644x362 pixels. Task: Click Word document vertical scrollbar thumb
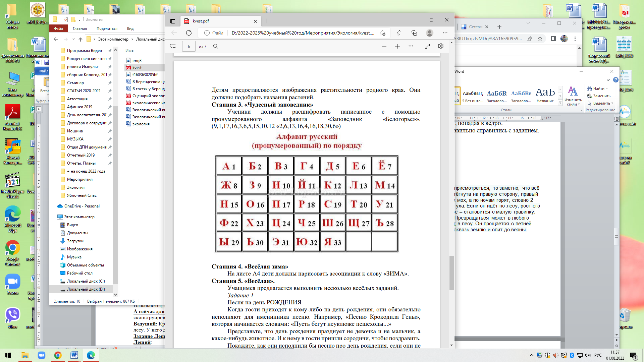pos(616,237)
